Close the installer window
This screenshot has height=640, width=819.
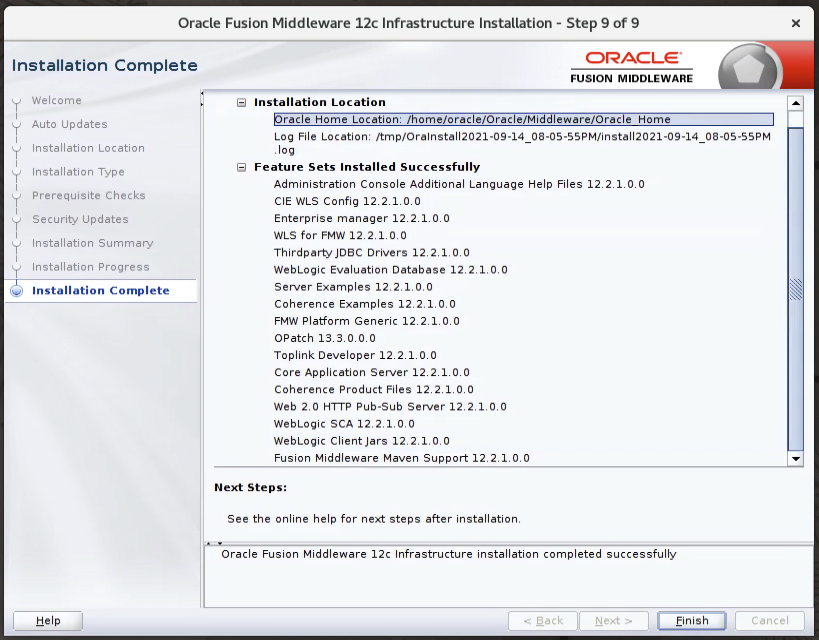point(795,24)
